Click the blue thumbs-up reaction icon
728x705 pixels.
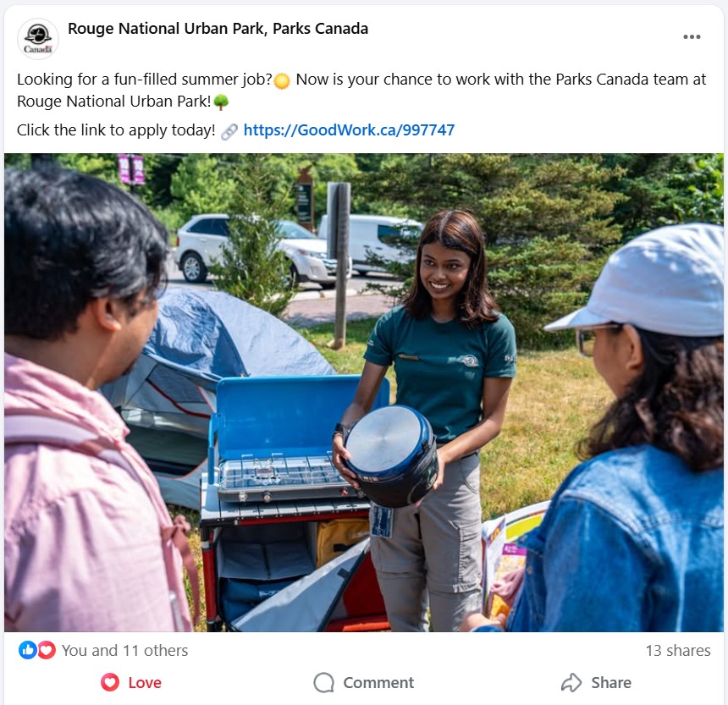tap(27, 650)
